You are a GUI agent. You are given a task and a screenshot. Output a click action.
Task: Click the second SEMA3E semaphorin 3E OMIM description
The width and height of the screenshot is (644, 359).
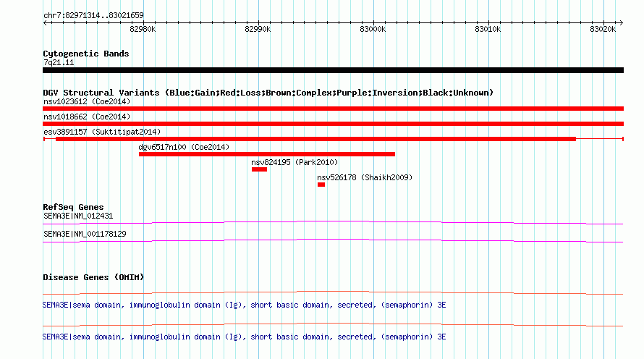pyautogui.click(x=245, y=337)
